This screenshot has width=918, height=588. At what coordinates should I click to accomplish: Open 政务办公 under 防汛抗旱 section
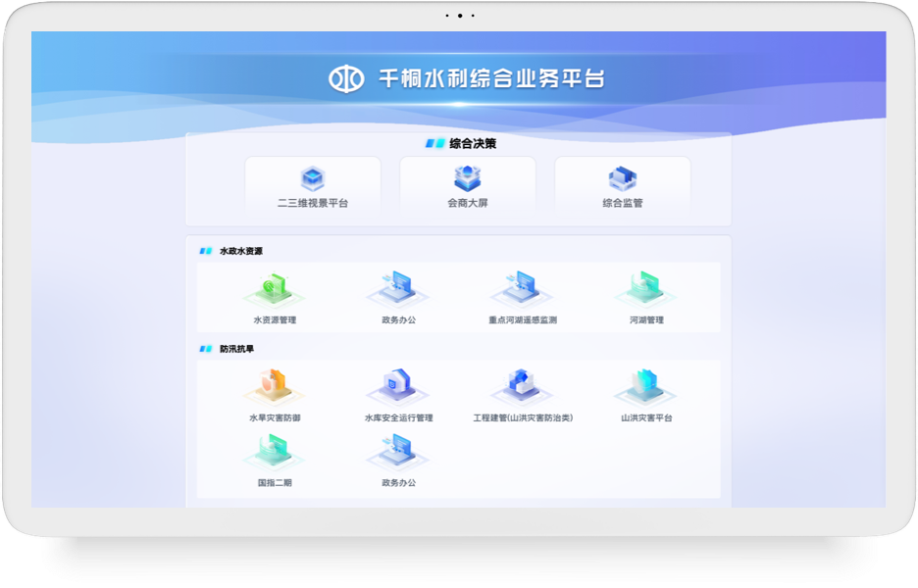coord(399,461)
